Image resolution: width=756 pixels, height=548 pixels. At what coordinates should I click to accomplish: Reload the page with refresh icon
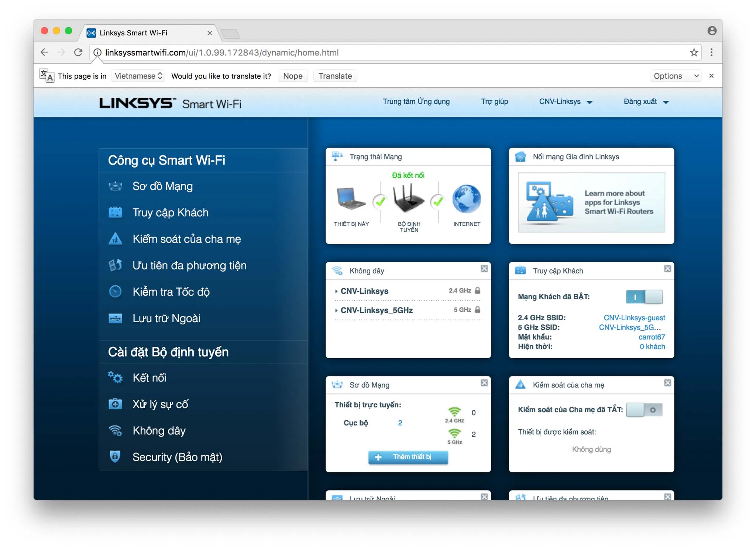[78, 52]
